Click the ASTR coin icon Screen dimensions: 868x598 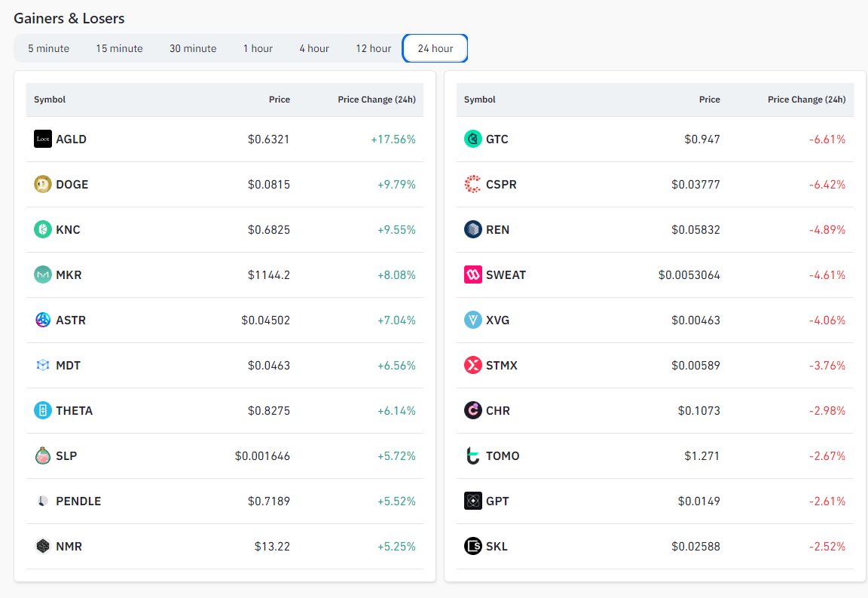43,320
